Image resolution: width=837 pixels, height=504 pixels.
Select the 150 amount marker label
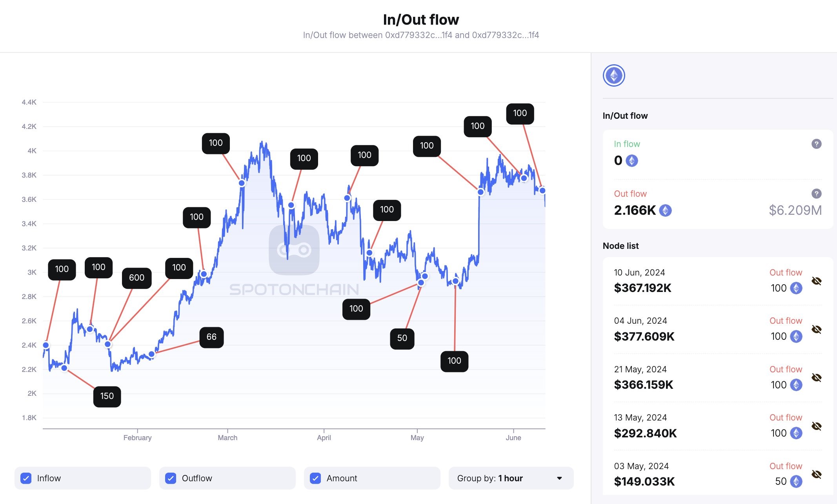point(107,396)
